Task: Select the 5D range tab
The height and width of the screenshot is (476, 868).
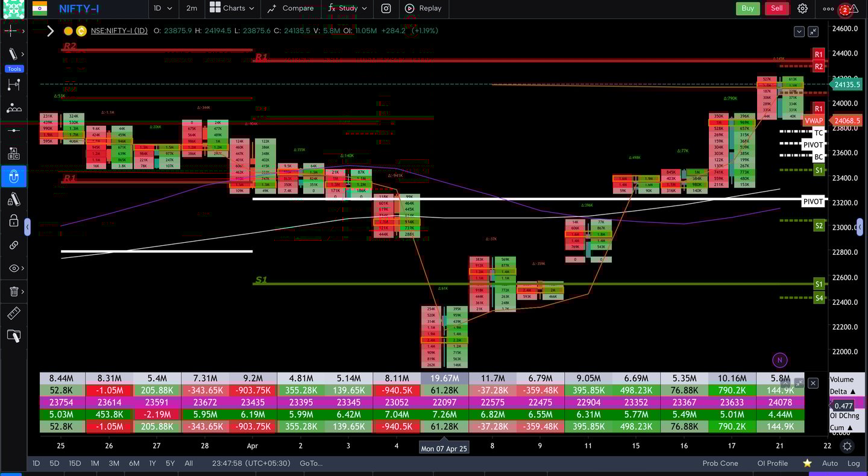Action: pos(54,463)
